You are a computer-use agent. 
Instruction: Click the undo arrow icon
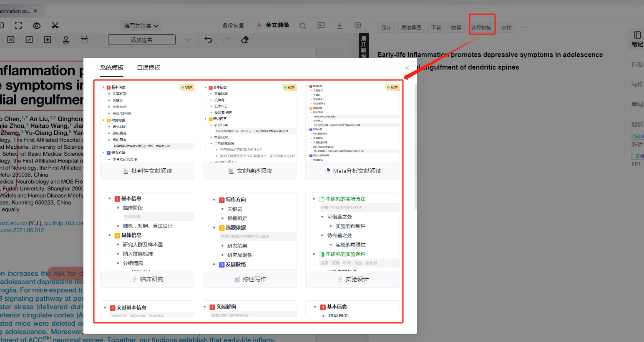208,40
